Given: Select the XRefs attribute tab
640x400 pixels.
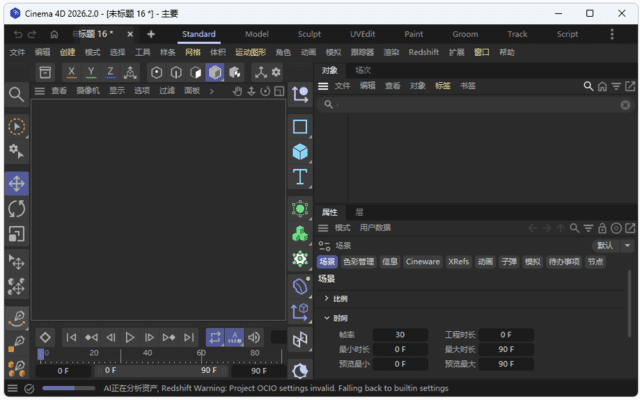Looking at the screenshot, I should (458, 262).
